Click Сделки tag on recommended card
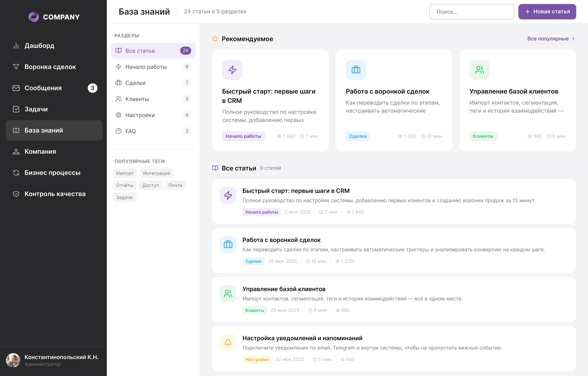 358,136
